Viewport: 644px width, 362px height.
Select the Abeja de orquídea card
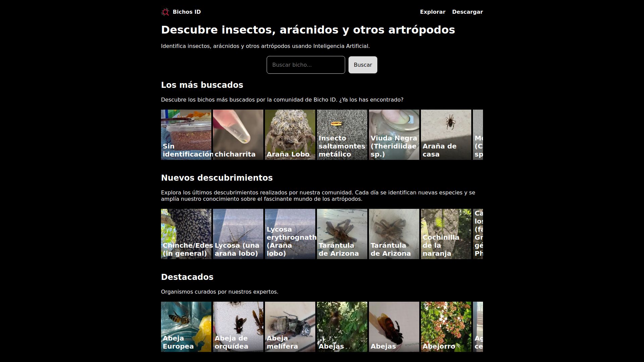[x=238, y=327]
